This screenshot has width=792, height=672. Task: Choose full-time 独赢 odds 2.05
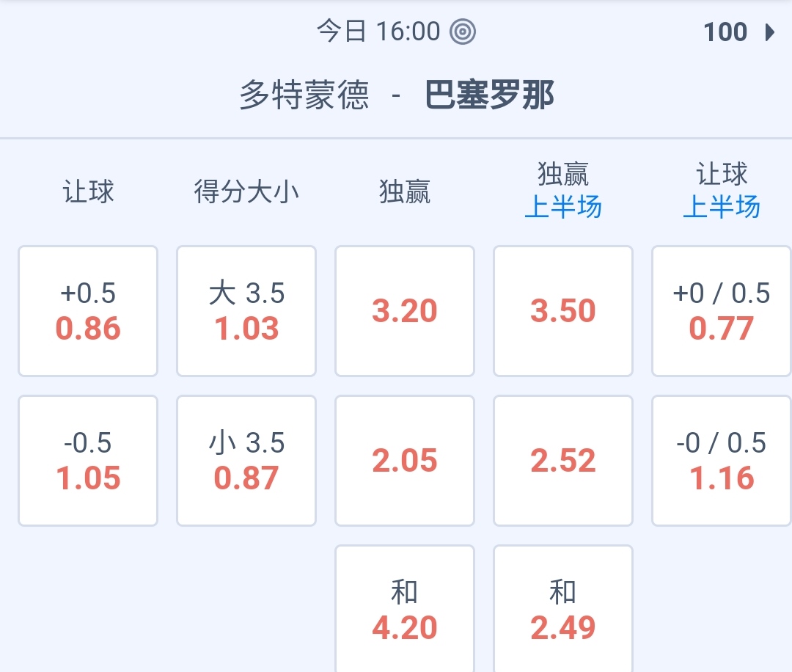click(405, 461)
